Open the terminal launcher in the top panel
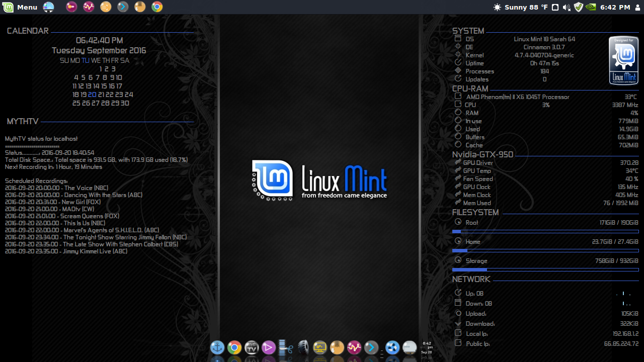Image resolution: width=644 pixels, height=362 pixels. [x=123, y=7]
